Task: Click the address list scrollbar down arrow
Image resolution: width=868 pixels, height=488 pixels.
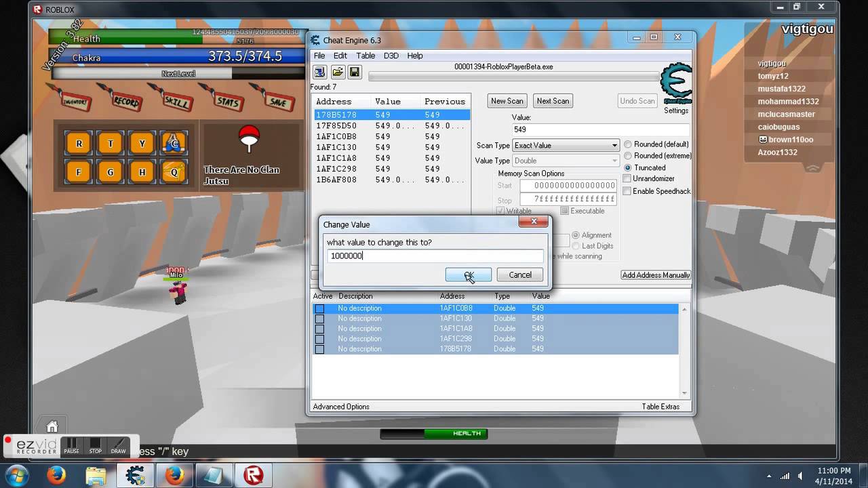Action: [684, 393]
